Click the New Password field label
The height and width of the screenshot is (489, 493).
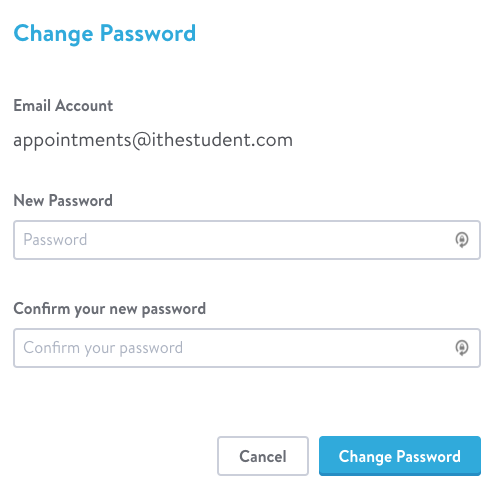tap(63, 201)
